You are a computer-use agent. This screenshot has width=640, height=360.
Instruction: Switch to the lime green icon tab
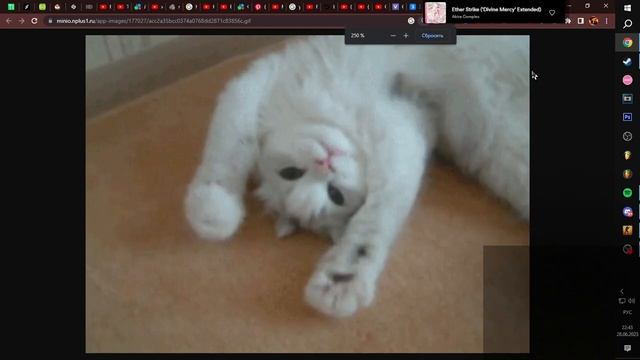(42, 7)
